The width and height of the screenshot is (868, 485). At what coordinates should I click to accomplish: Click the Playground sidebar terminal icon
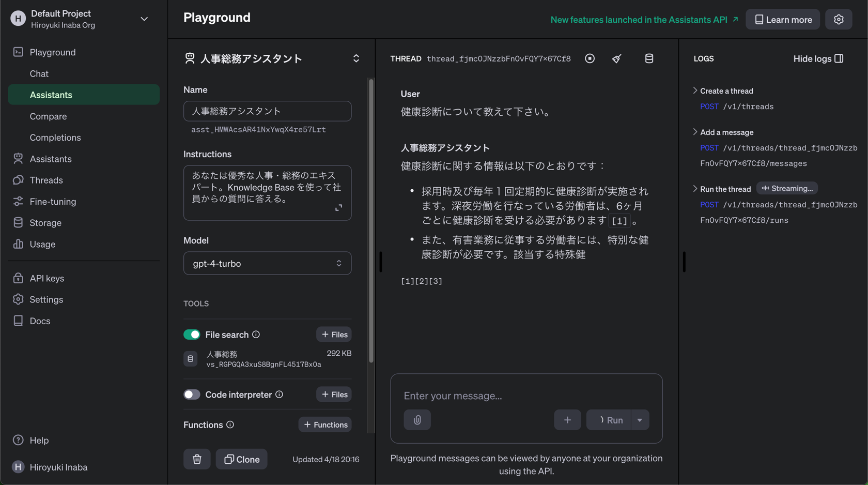18,52
